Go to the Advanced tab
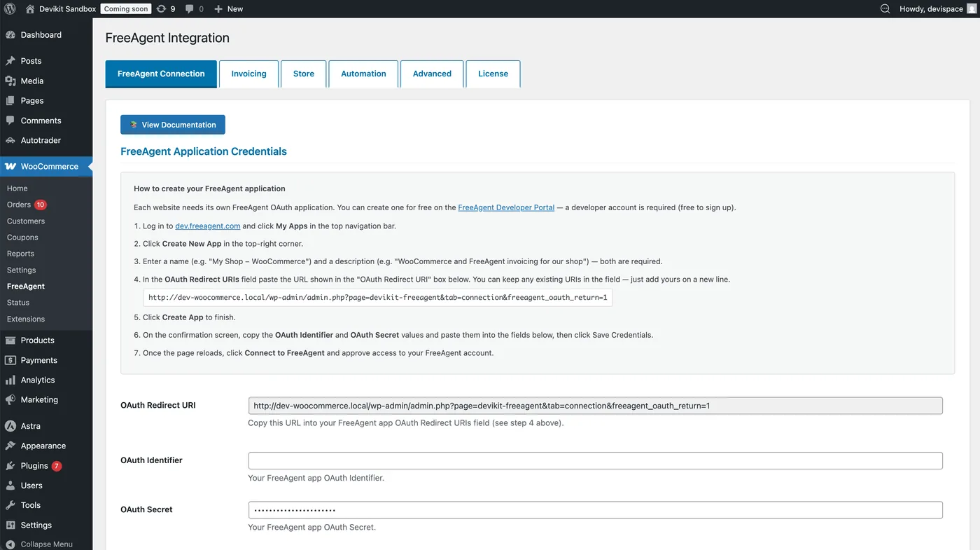Screen dimensions: 980x550 tap(432, 74)
